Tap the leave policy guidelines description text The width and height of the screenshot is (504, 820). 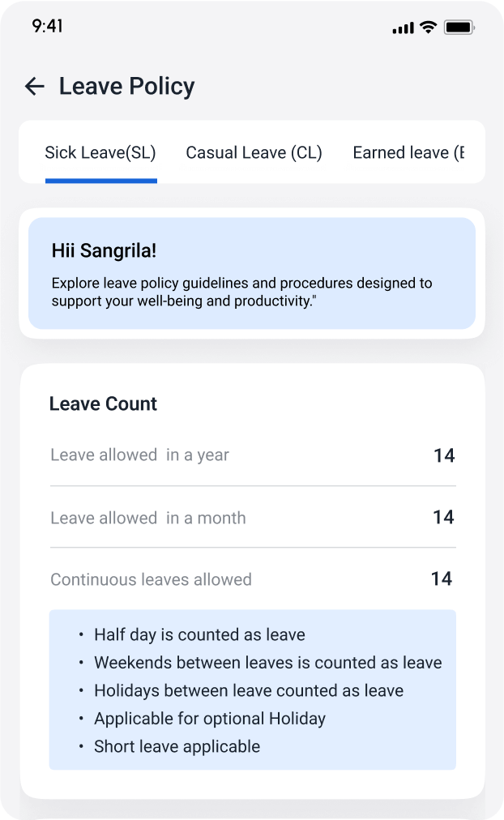coord(241,292)
